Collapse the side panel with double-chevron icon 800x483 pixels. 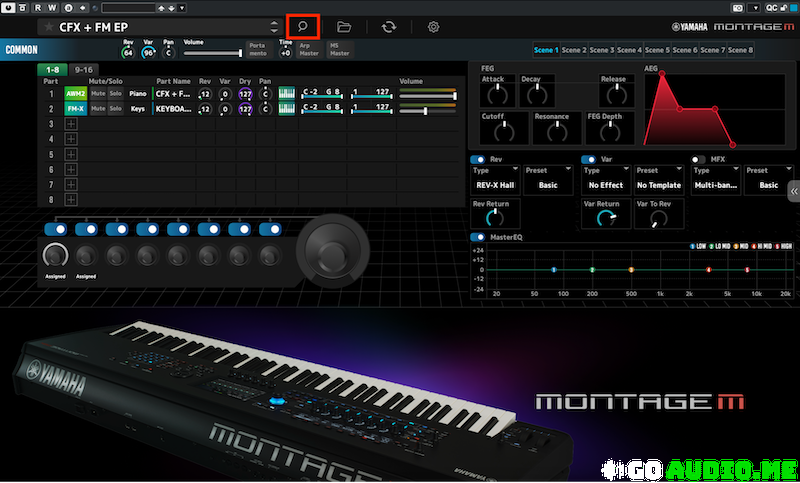(x=793, y=190)
